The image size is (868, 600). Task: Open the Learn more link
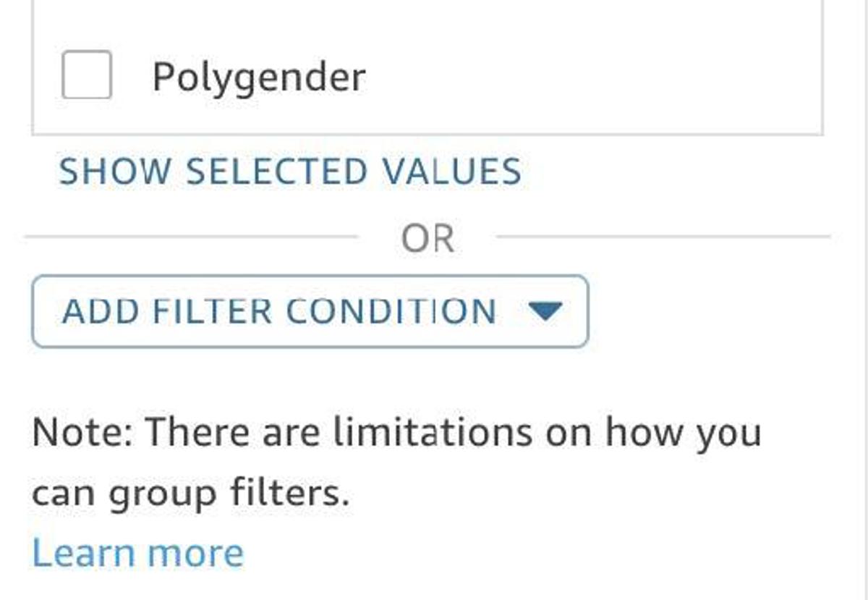click(138, 553)
